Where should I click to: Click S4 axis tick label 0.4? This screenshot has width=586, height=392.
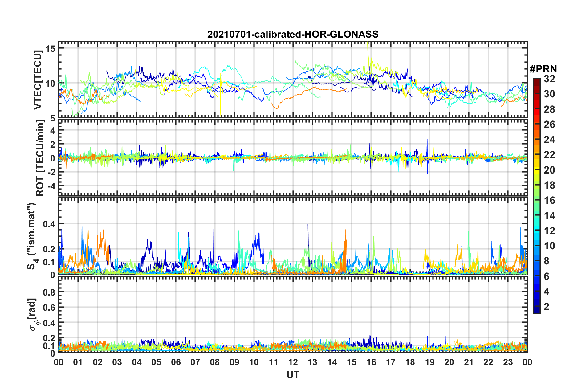click(49, 224)
